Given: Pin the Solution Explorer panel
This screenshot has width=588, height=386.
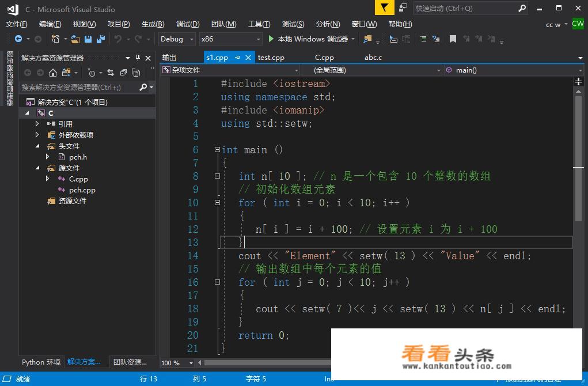Looking at the screenshot, I should [138, 58].
